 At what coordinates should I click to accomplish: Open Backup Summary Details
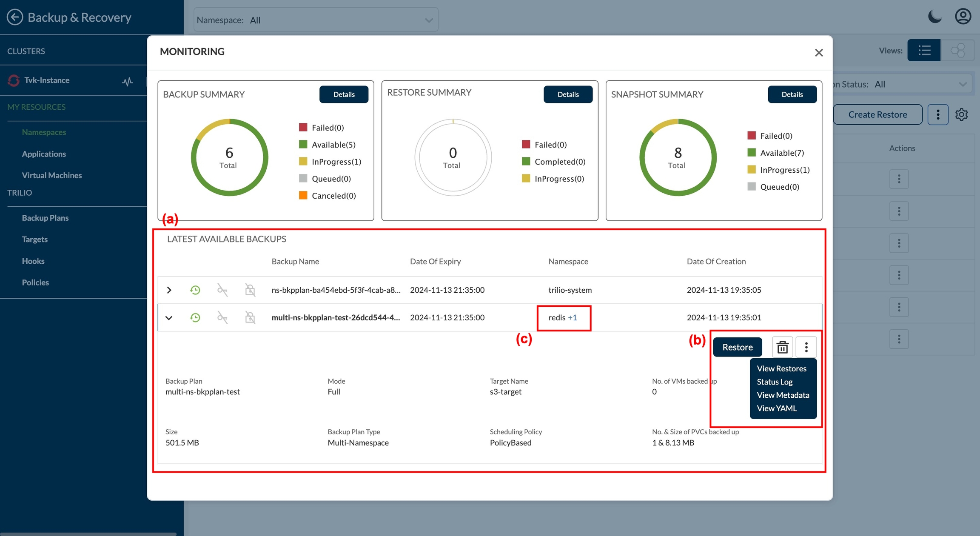(x=344, y=94)
